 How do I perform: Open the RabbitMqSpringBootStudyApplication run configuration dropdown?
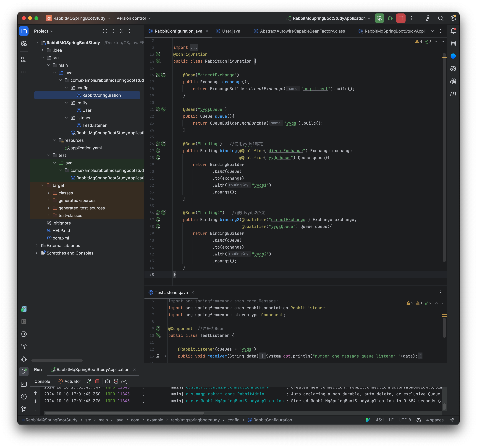point(329,18)
